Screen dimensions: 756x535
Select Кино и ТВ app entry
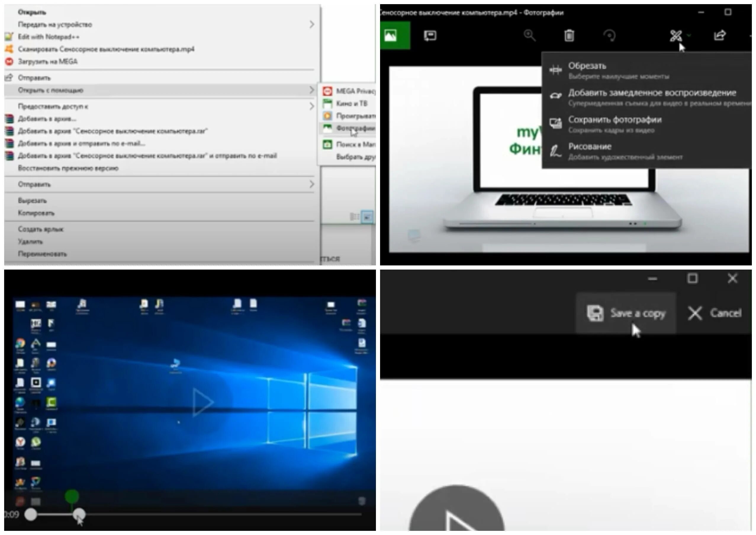coord(351,103)
